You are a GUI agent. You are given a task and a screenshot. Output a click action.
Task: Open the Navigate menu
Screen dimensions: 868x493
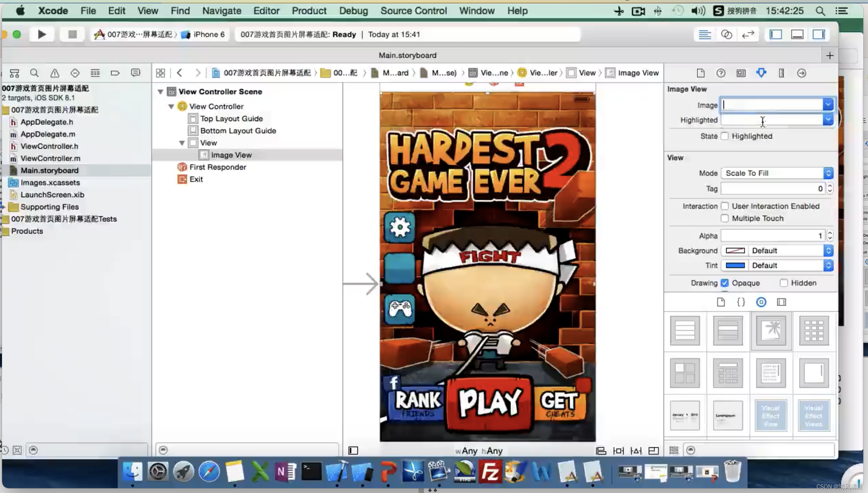point(222,11)
